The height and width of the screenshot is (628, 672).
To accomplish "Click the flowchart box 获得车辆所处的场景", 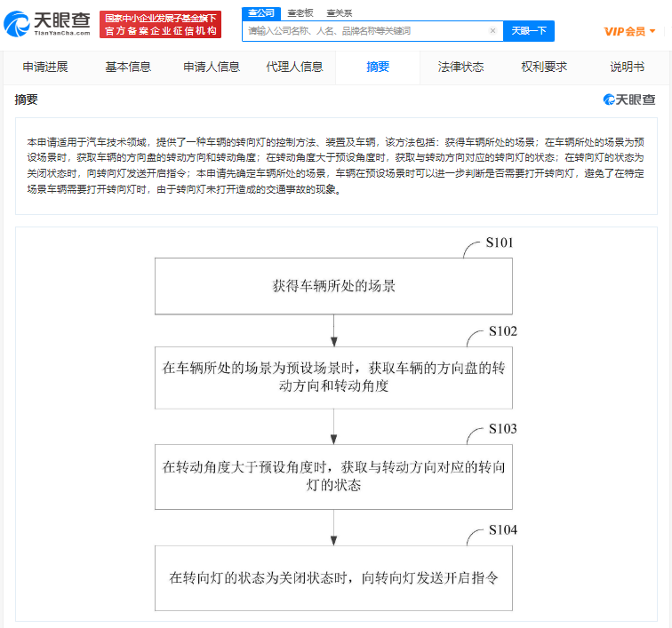I will point(333,286).
